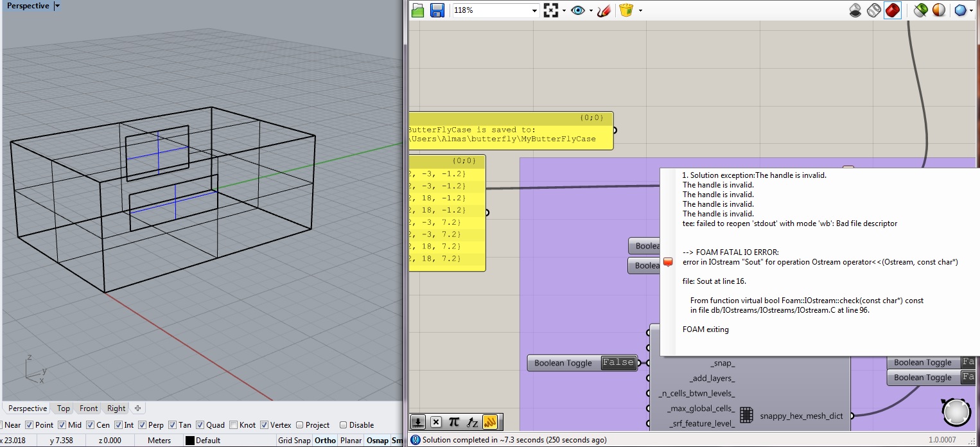Enable the Knot osnap checkbox
Screen dimensions: 980x447
(x=233, y=425)
